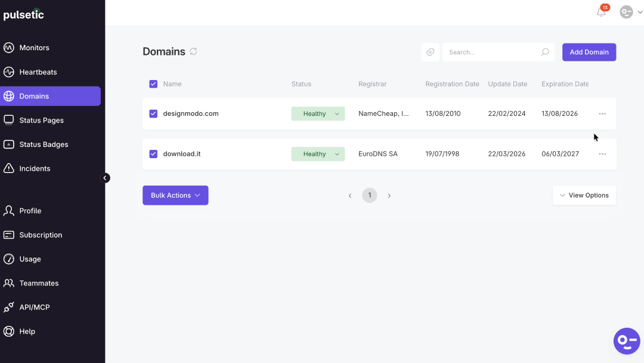This screenshot has height=363, width=644.
Task: Click registration date 19/07/1998
Action: tap(442, 154)
